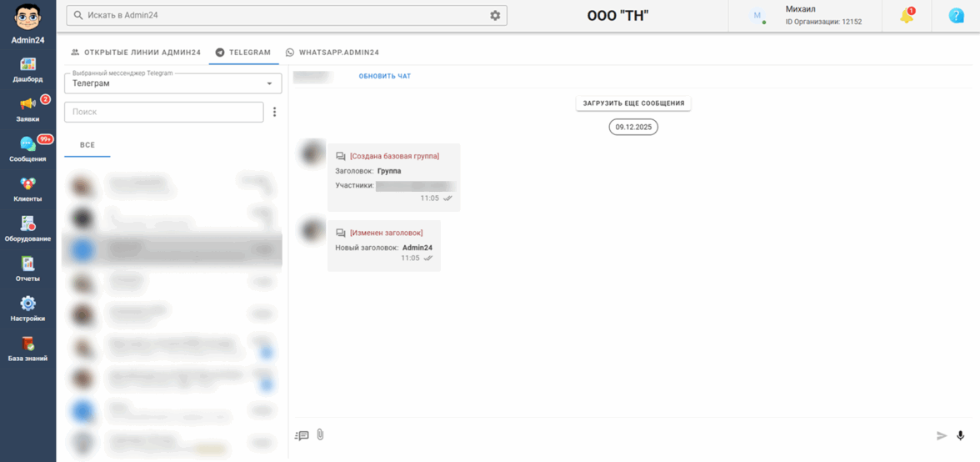
Task: Open the help question mark icon
Action: click(x=956, y=16)
